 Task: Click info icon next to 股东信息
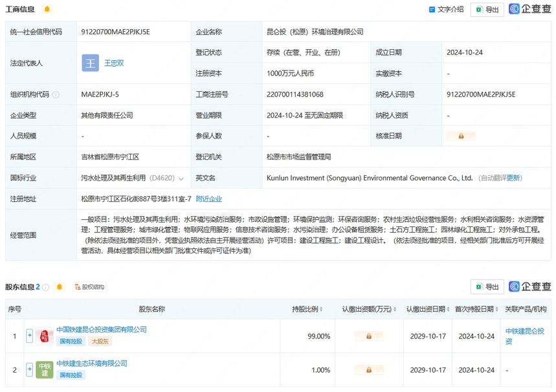[x=45, y=287]
